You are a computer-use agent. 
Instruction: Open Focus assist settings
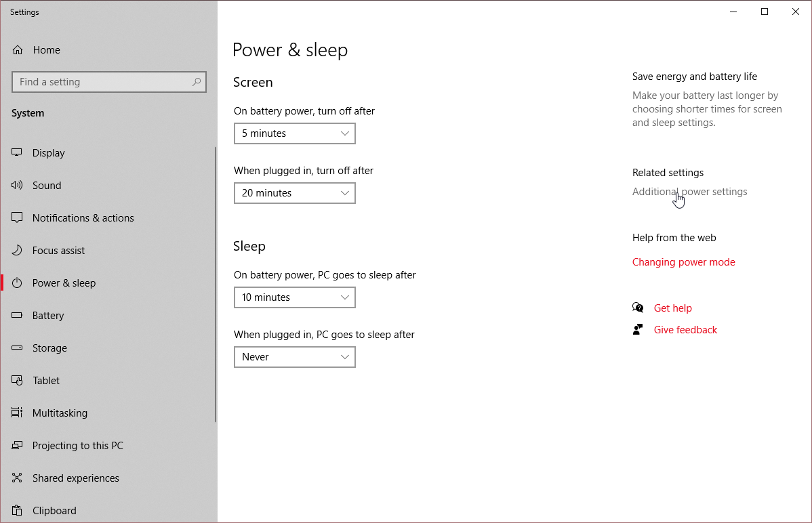[x=16, y=250]
